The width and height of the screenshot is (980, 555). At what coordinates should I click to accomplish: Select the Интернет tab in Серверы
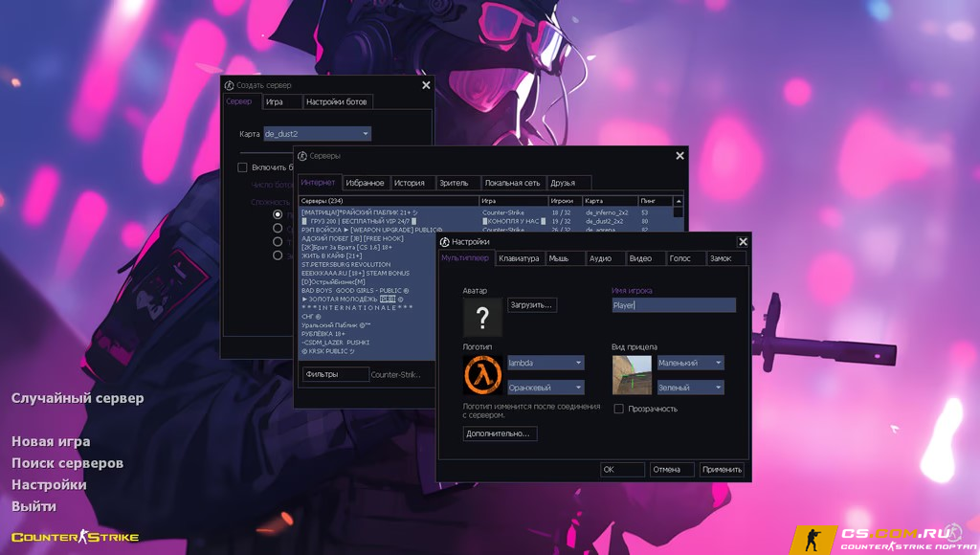[x=319, y=182]
